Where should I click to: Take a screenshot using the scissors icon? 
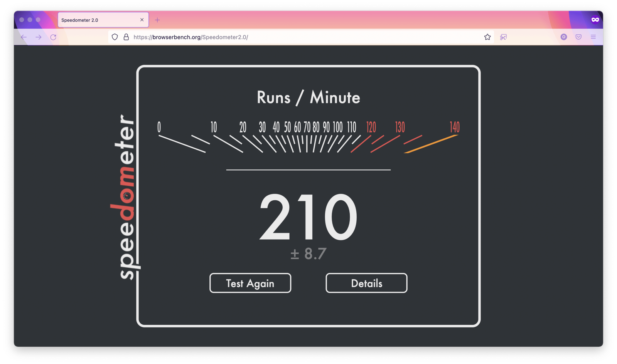(503, 37)
